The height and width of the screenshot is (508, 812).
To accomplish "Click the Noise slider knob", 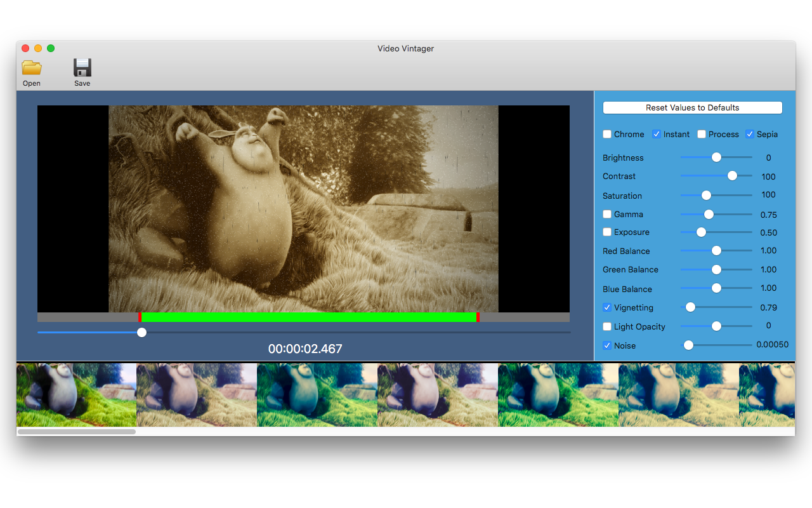I will pos(688,345).
